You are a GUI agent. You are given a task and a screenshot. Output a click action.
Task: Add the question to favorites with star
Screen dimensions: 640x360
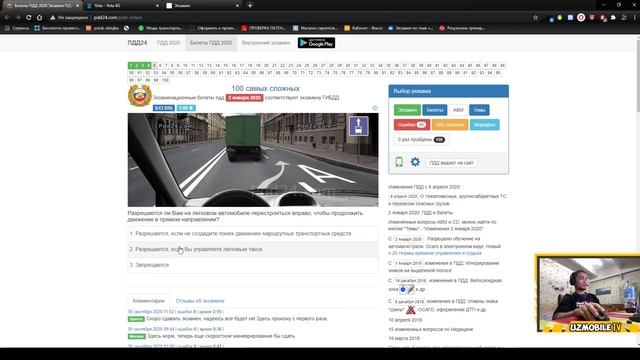coord(375,108)
